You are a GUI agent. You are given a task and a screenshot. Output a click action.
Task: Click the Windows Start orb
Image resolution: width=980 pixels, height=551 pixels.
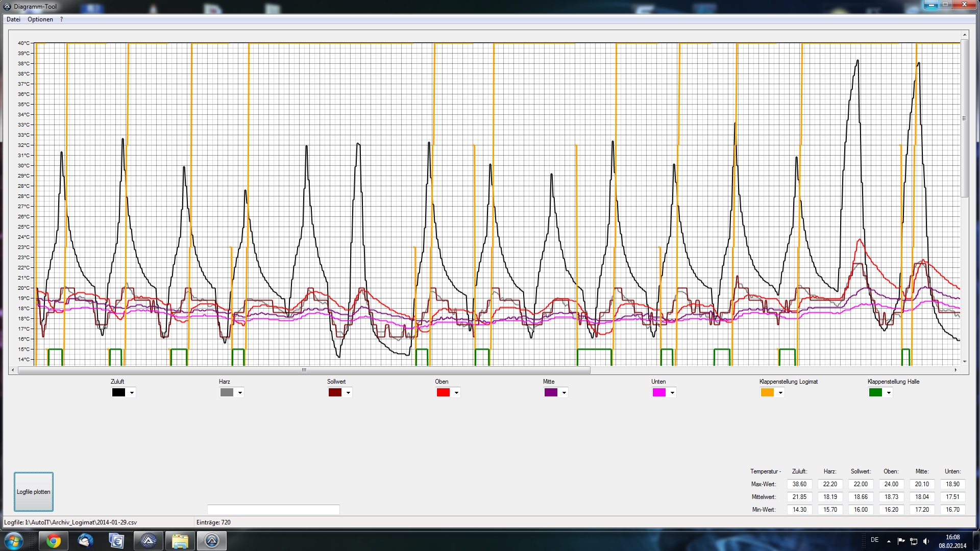coord(14,541)
